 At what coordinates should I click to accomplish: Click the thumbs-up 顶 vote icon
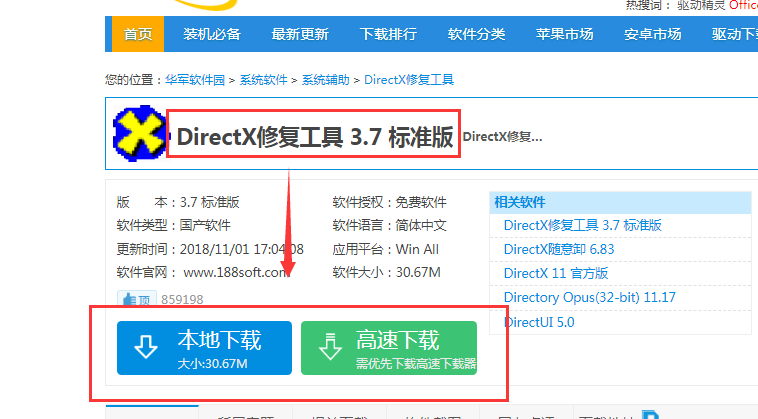[136, 299]
